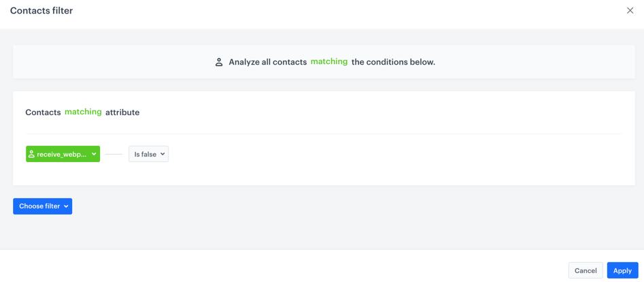644x282 pixels.
Task: Toggle matching word beside Contacts attribute
Action: point(83,112)
